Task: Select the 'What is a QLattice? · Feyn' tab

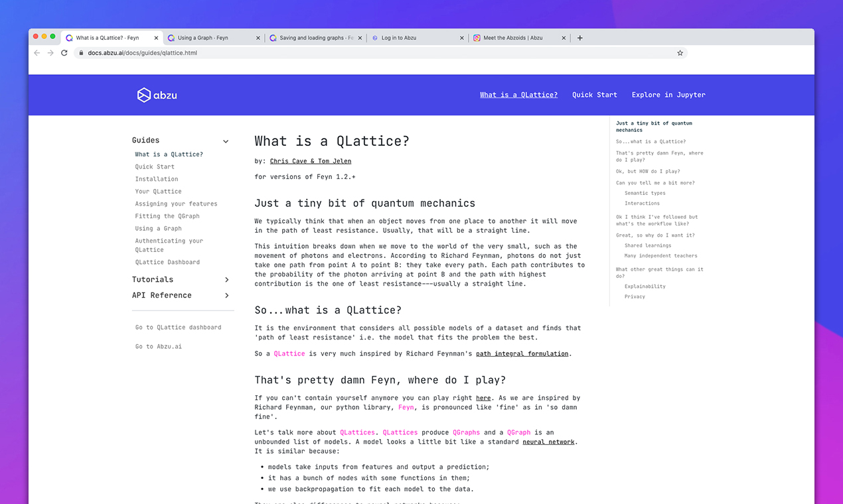Action: 112,38
